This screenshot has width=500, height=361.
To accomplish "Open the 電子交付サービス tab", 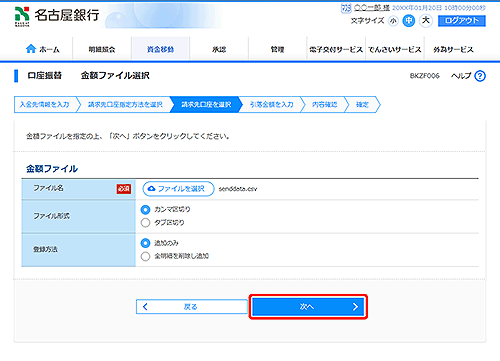I will point(336,49).
